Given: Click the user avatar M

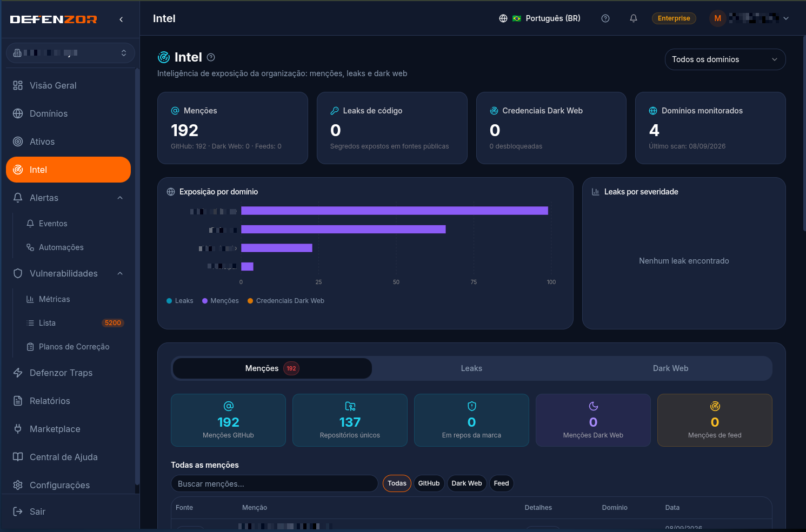Looking at the screenshot, I should pos(718,18).
